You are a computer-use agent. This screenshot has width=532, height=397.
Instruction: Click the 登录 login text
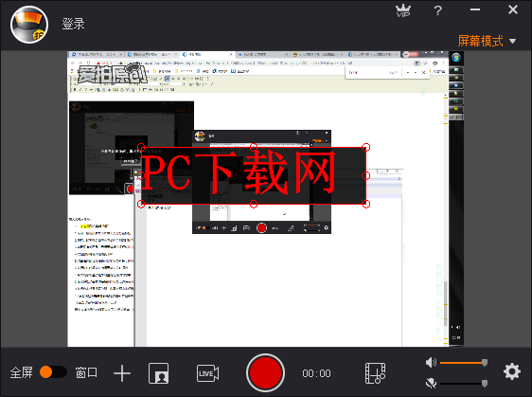pos(73,24)
